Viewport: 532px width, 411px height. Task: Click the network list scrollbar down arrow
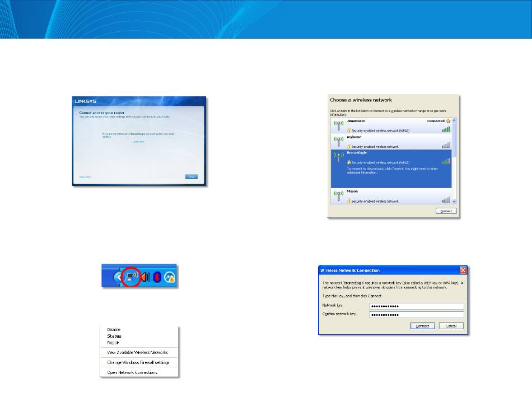454,201
